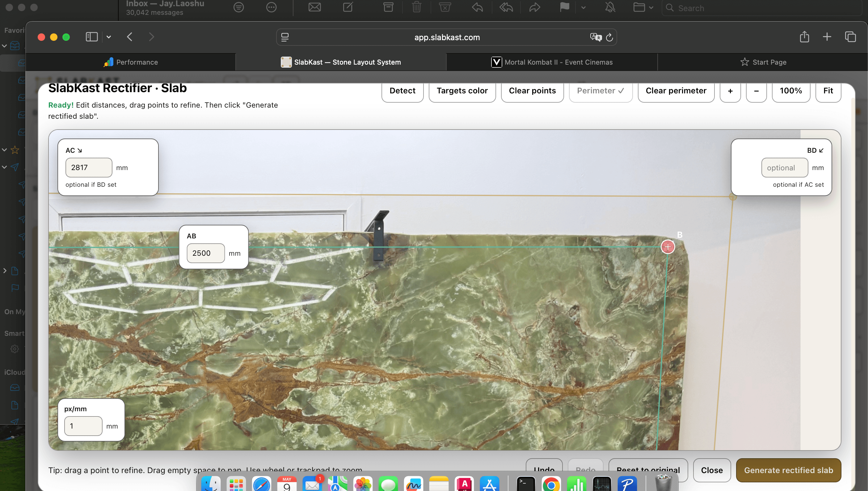The image size is (868, 491).
Task: Open the flag color dropdown in Mail
Action: click(583, 7)
